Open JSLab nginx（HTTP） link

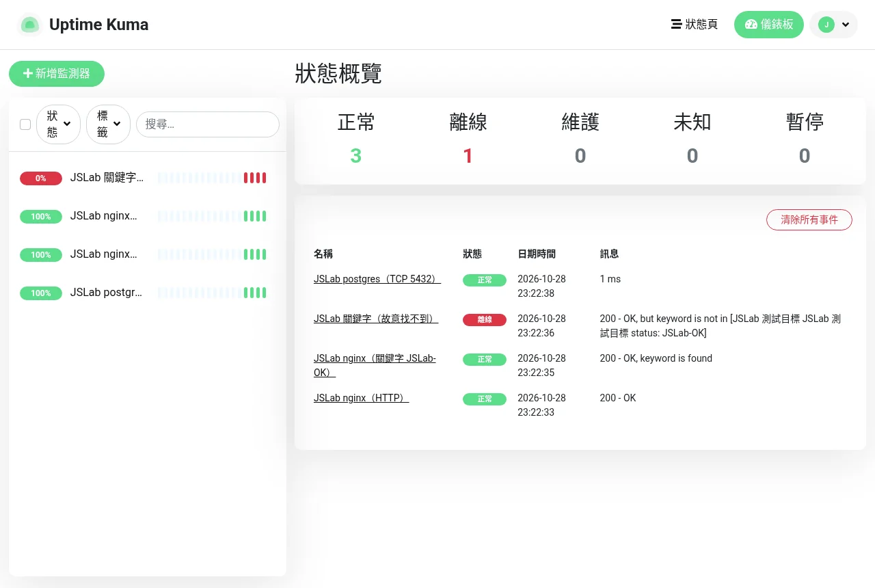point(361,398)
